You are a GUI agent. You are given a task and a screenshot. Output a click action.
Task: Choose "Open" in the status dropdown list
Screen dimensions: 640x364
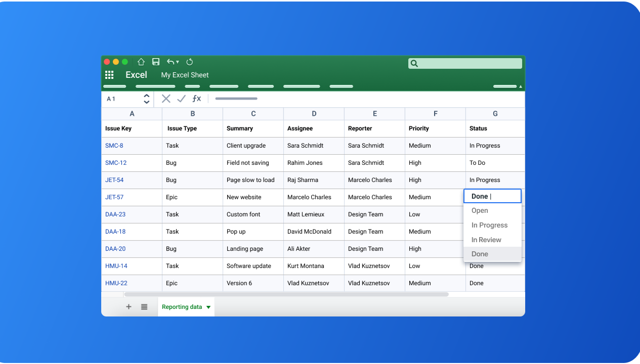(480, 210)
